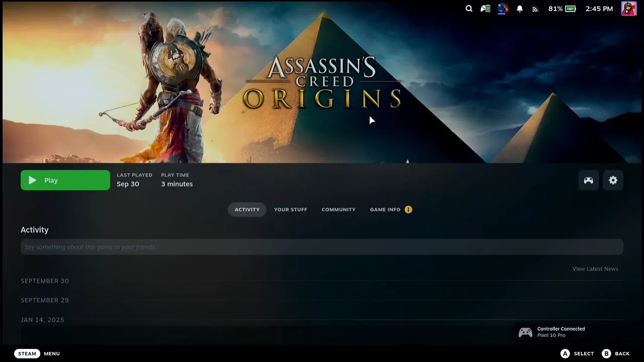Select the JAN 14, 2025 activity heading

click(42, 319)
